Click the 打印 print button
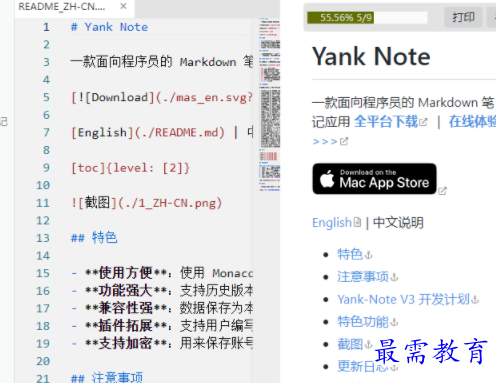Image resolution: width=496 pixels, height=383 pixels. tap(463, 17)
